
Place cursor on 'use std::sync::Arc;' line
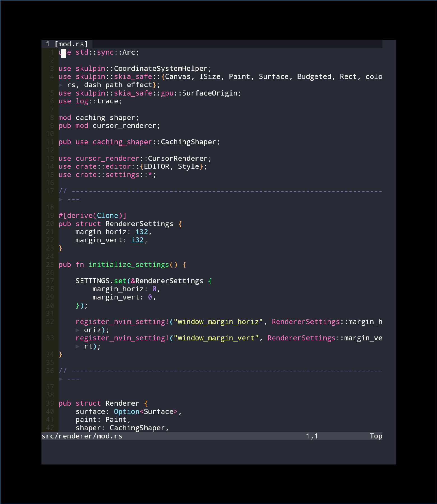[99, 52]
